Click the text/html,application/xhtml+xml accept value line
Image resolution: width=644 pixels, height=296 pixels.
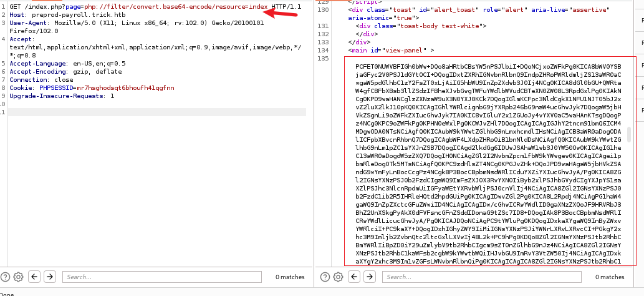(x=155, y=47)
